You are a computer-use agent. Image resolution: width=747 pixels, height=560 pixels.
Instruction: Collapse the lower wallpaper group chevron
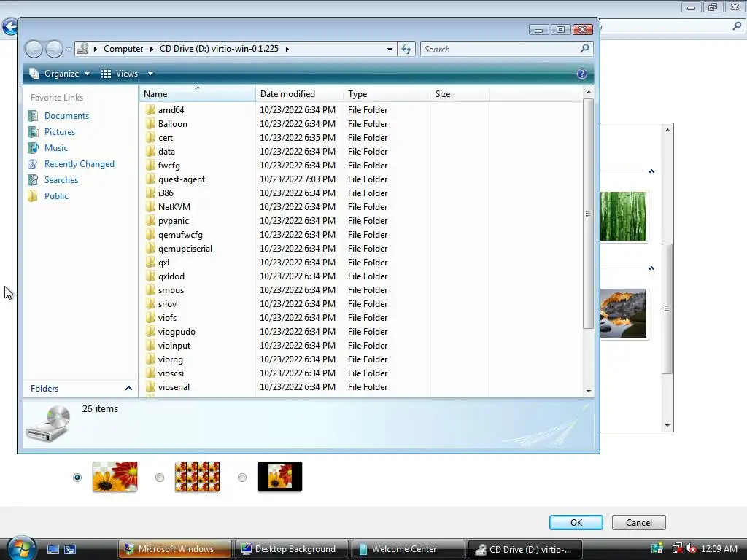pyautogui.click(x=651, y=268)
